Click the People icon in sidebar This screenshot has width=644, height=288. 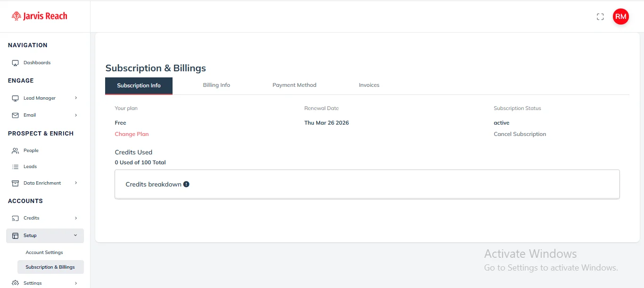point(15,151)
